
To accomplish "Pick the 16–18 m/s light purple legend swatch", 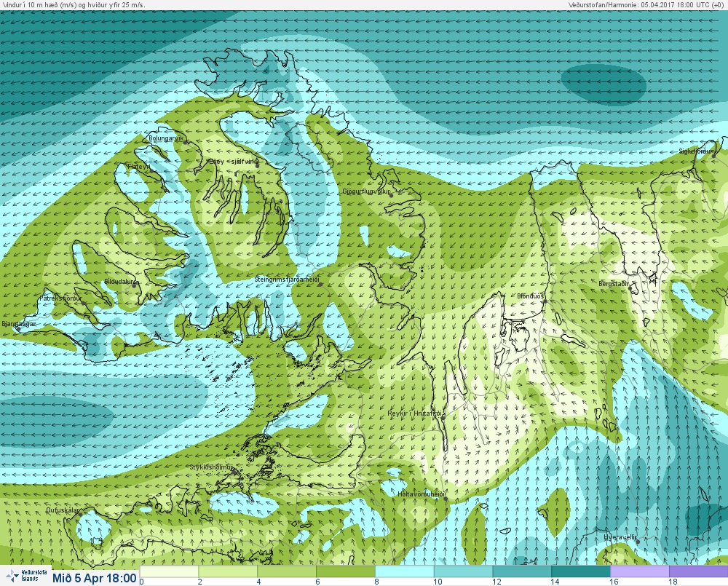I will (640, 571).
